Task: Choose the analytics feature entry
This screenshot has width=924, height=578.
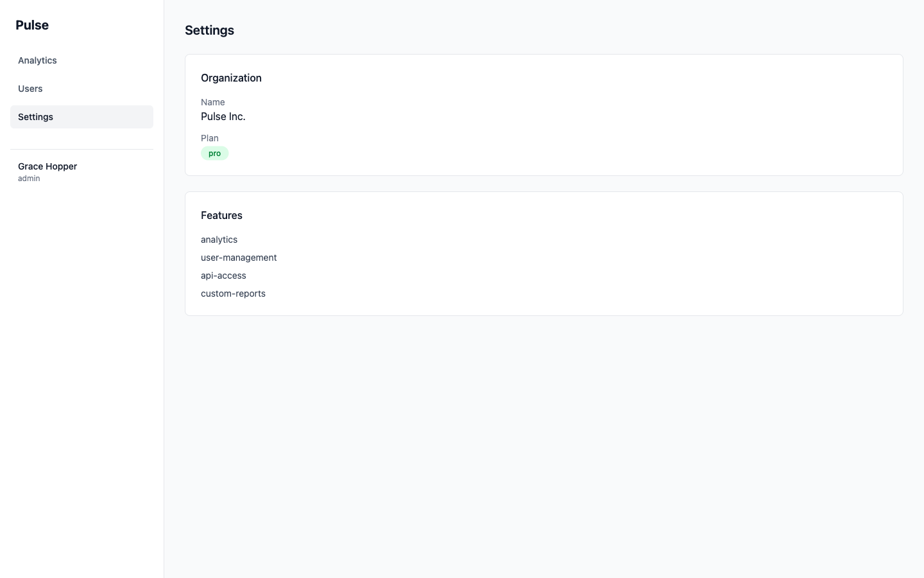Action: coord(219,240)
